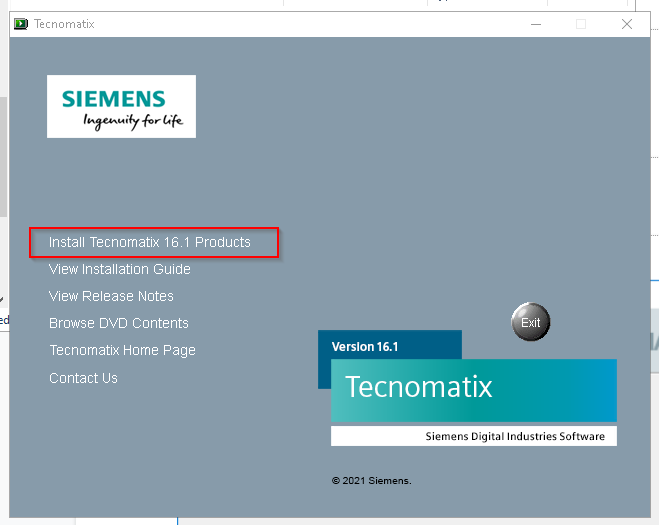This screenshot has width=659, height=525.
Task: Click Install Tecnomatix 16.1 Products
Action: tap(150, 243)
